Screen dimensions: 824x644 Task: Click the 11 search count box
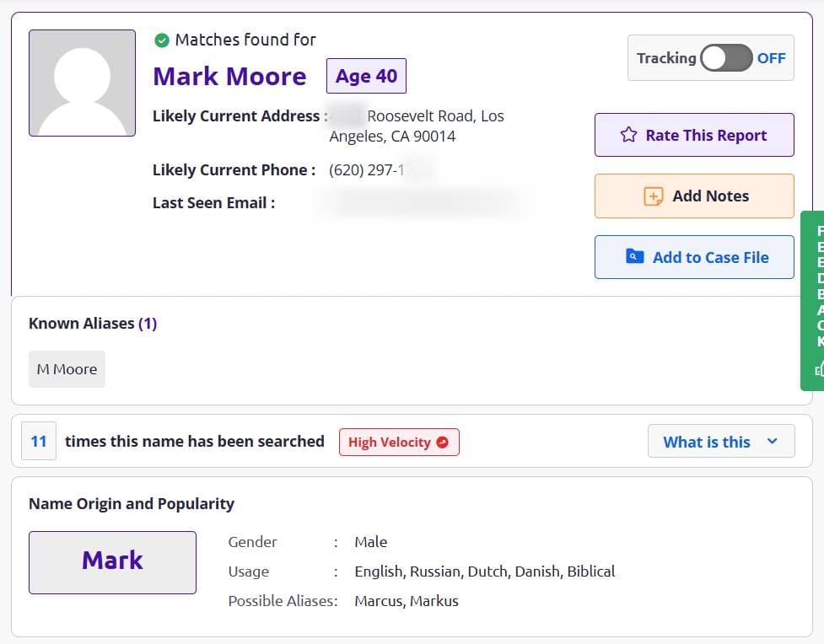[x=38, y=441]
